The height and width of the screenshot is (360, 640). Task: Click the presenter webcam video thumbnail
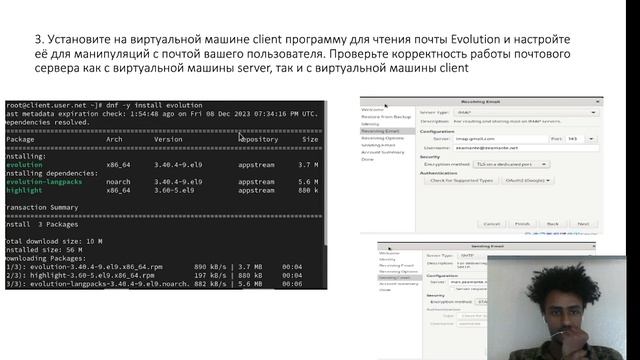pos(556,308)
